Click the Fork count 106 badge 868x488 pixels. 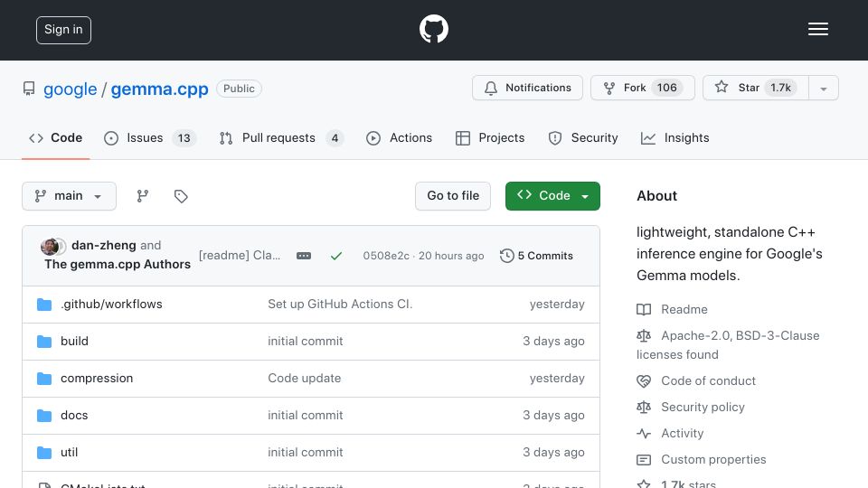click(x=667, y=88)
